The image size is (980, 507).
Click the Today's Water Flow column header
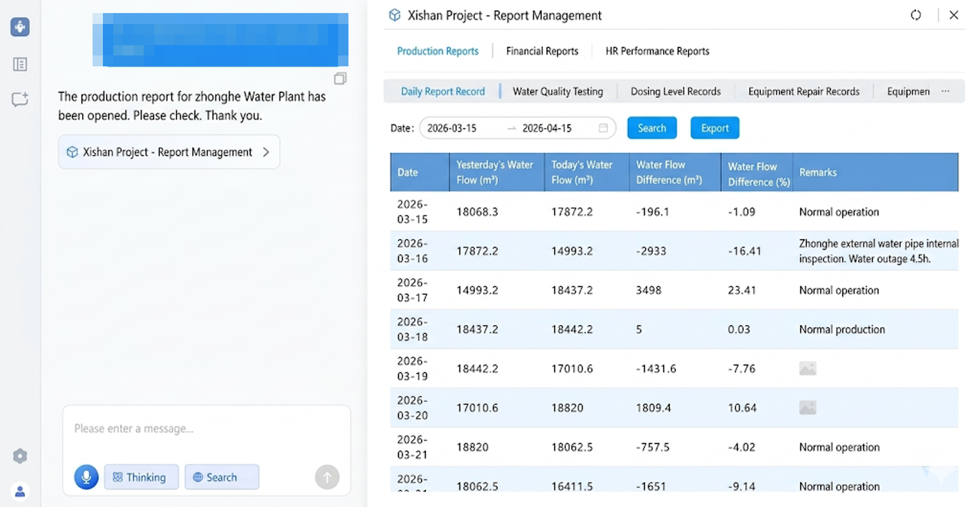(587, 172)
